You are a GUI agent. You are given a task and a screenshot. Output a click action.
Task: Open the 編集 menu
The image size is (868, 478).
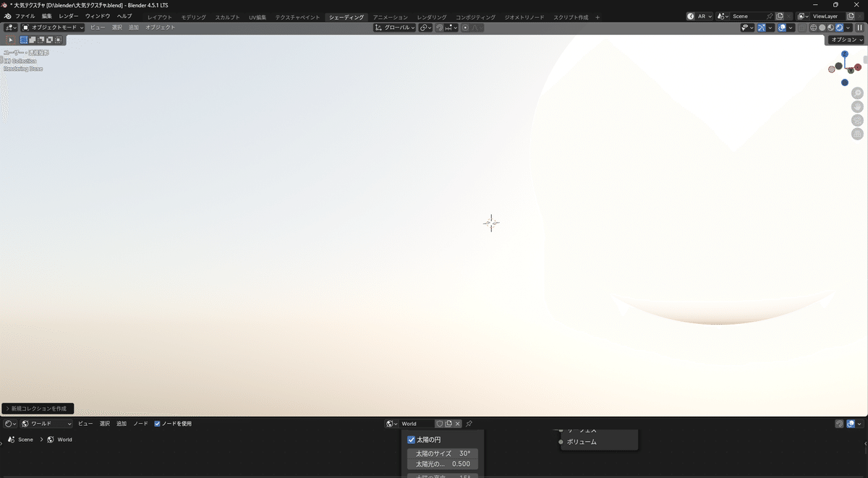point(47,16)
